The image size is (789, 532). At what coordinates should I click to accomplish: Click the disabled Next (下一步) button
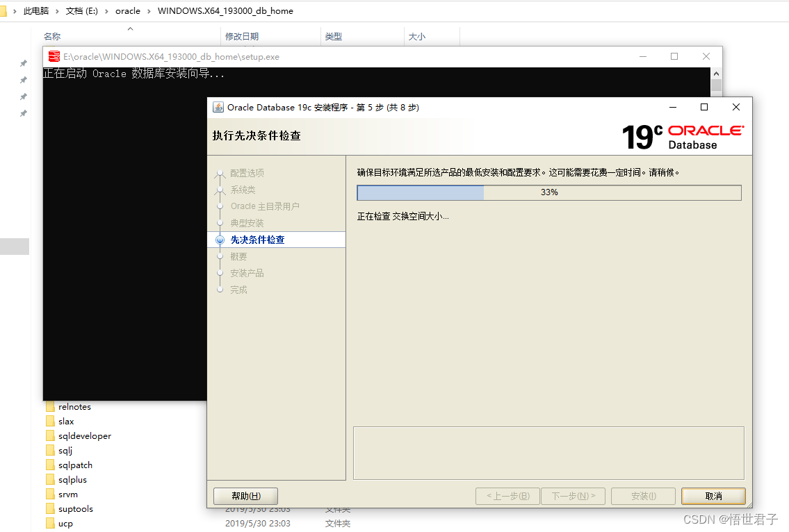(x=573, y=496)
